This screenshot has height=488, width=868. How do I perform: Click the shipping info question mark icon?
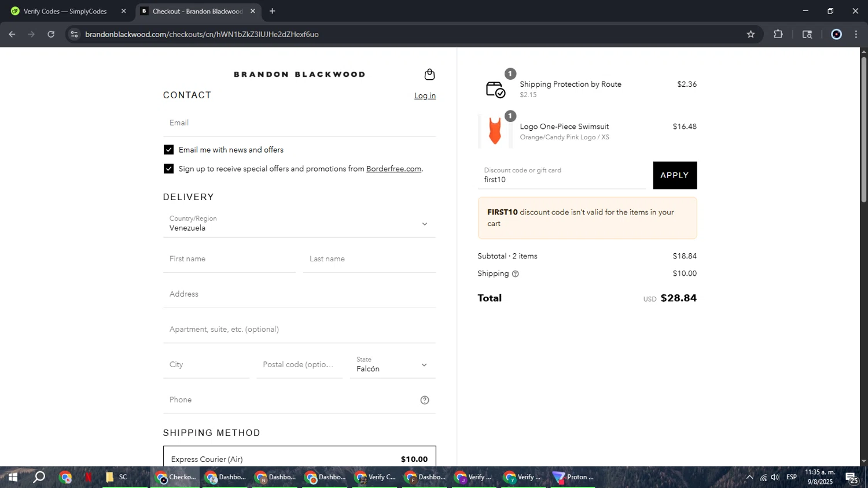[x=515, y=274]
